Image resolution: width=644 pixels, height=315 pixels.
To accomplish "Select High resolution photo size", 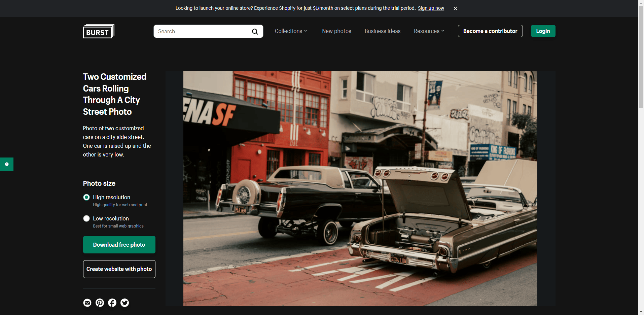I will tap(86, 197).
